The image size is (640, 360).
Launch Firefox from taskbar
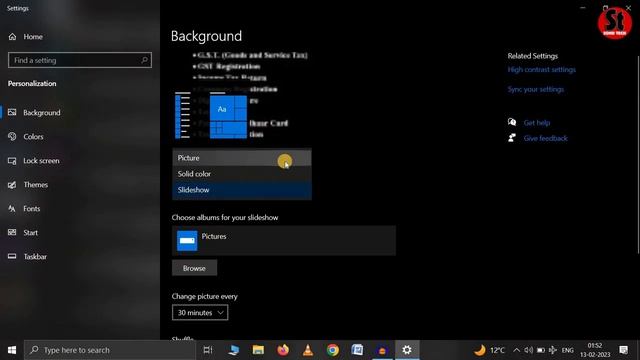click(x=283, y=350)
